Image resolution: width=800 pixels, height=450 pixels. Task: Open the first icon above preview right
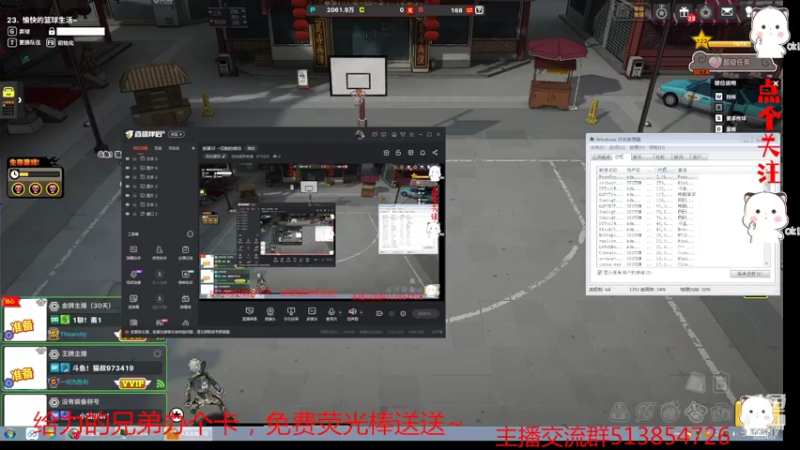[x=386, y=153]
